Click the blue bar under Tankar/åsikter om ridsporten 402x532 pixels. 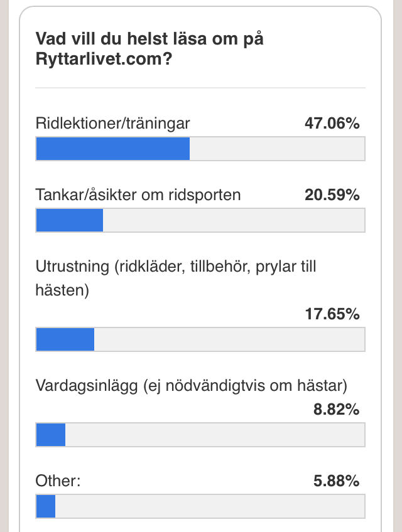[x=70, y=221]
